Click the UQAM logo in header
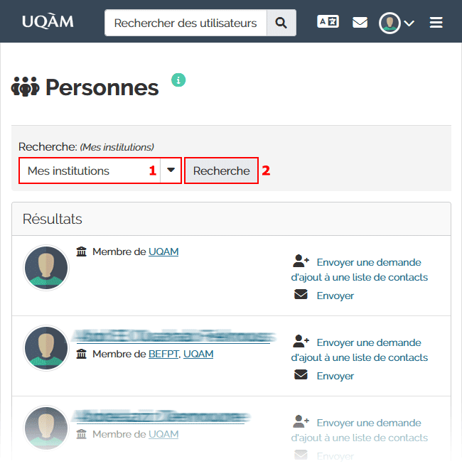This screenshot has width=462, height=476. click(47, 22)
